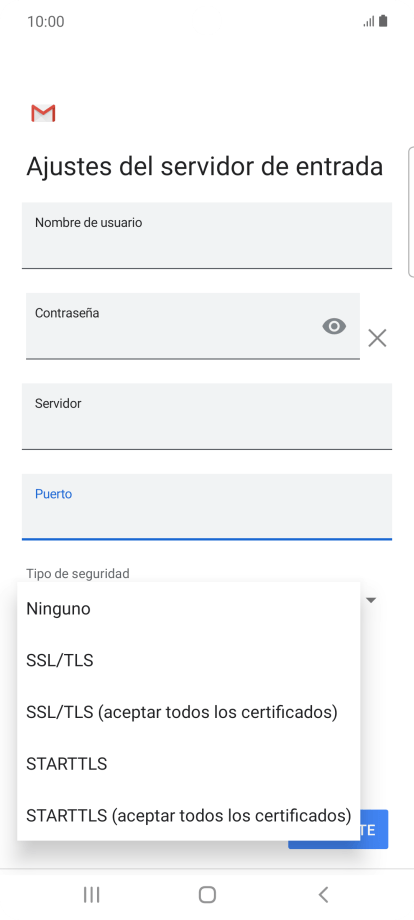Open Android recent apps button

click(x=91, y=894)
